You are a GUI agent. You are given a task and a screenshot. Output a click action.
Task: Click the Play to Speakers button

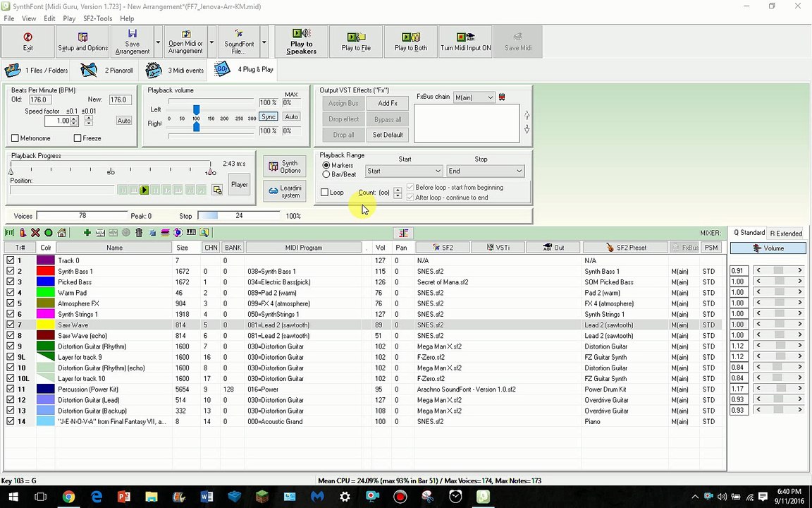[x=301, y=42]
